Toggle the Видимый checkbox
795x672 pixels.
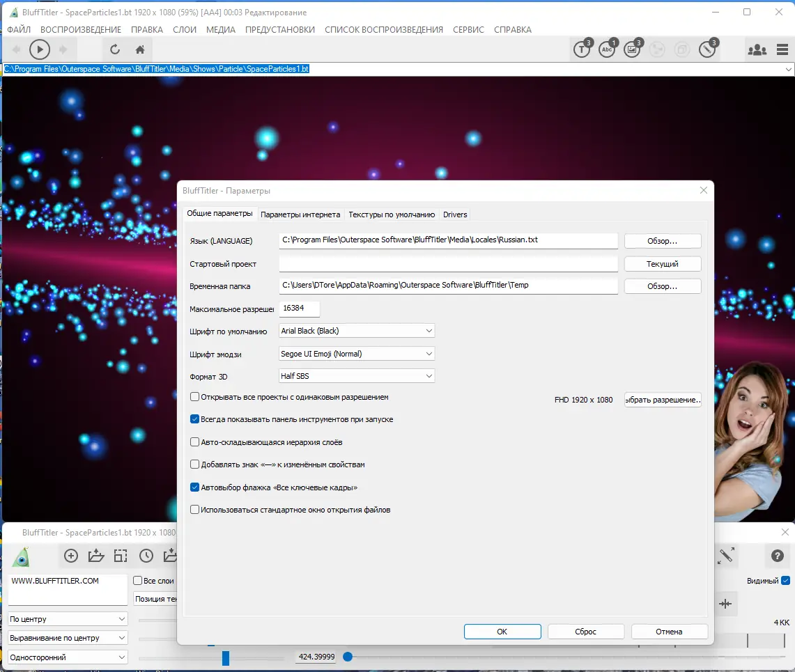click(785, 581)
